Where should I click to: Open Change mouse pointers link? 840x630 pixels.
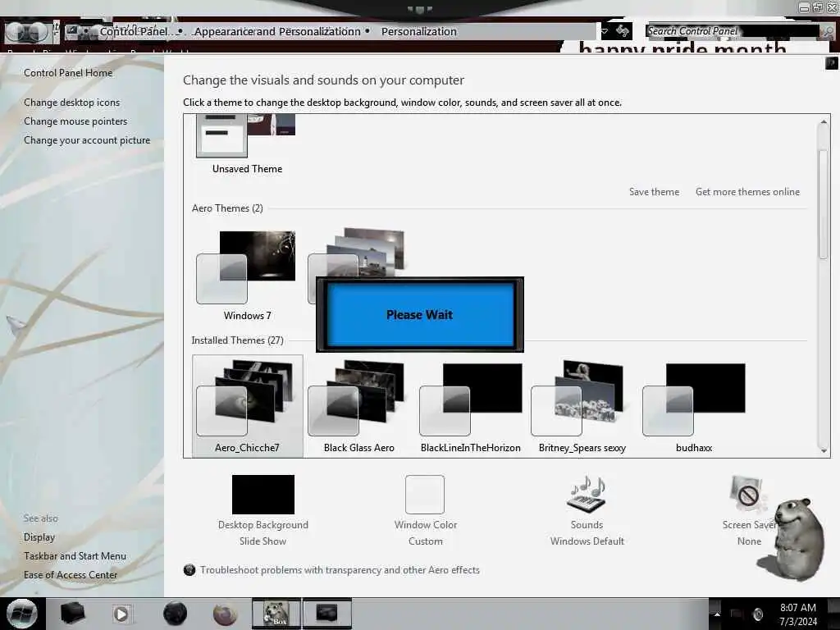(75, 121)
